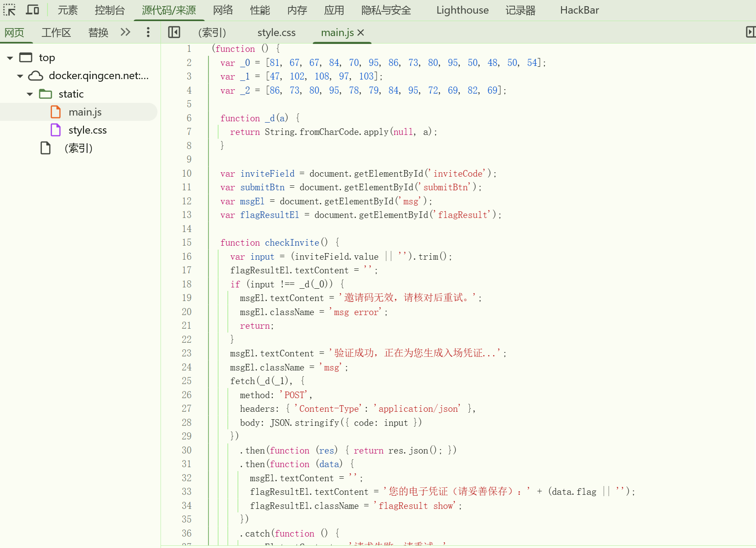Click the 'msg error' string on line 20

coord(355,312)
